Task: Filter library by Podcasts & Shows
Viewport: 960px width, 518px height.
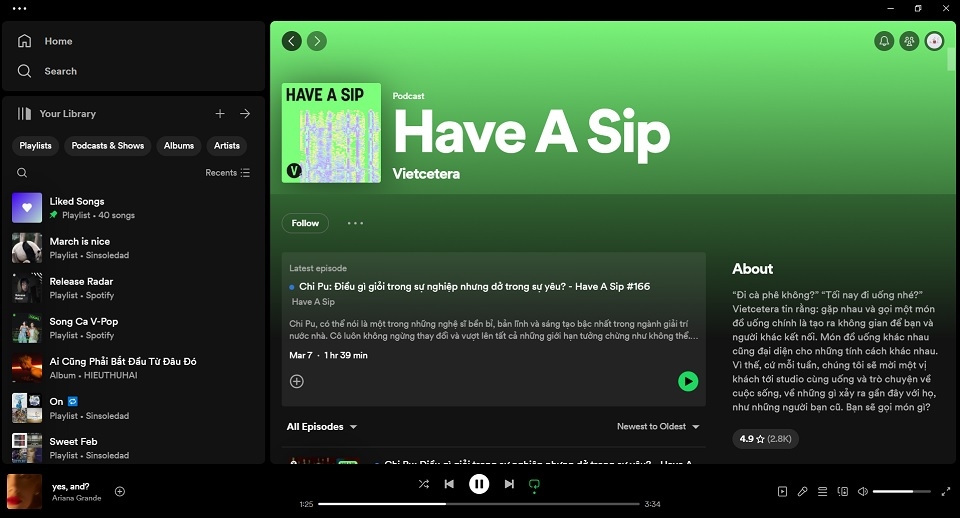Action: point(108,146)
